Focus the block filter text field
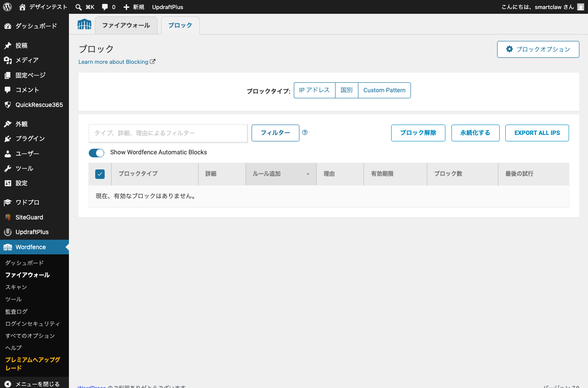Screen dimensions: 588x388 coord(168,133)
